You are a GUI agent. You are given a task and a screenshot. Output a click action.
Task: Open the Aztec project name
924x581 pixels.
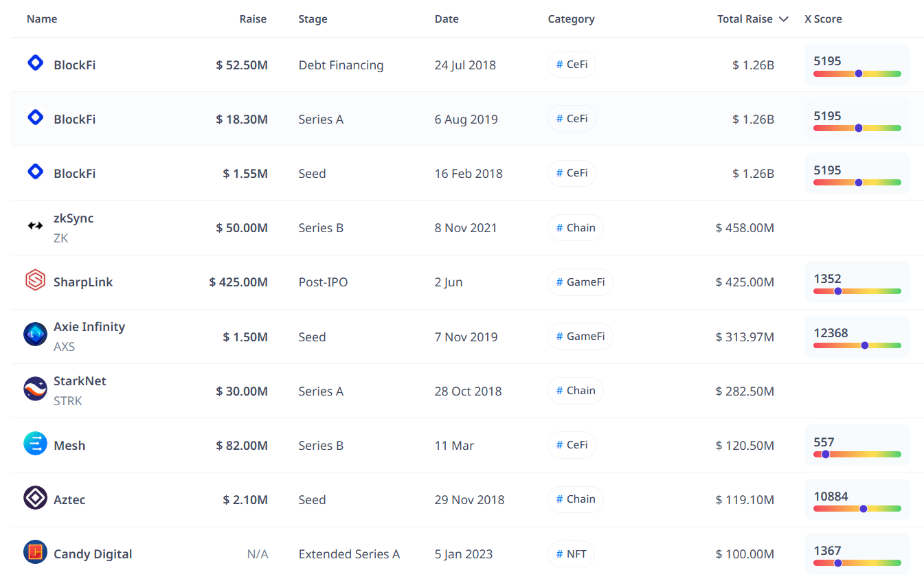point(69,500)
